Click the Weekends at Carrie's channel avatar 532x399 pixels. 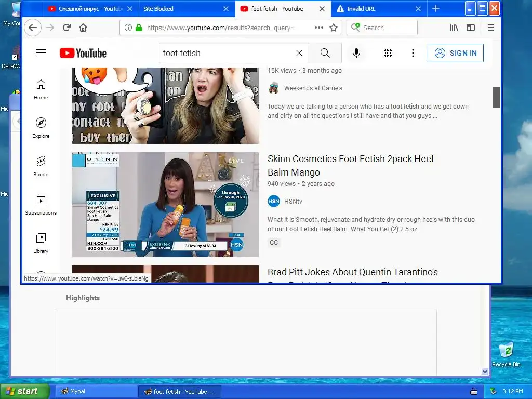pyautogui.click(x=274, y=88)
